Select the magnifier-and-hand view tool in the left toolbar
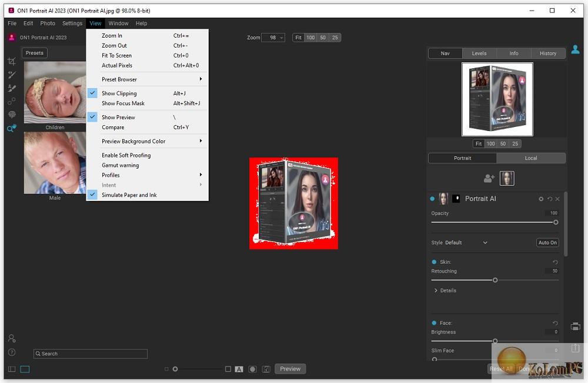This screenshot has width=588, height=383. (12, 128)
